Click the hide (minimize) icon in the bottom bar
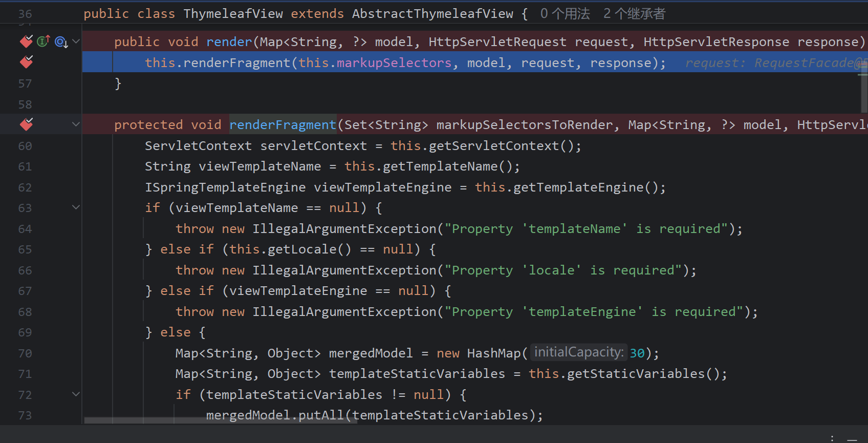Image resolution: width=868 pixels, height=443 pixels. click(852, 439)
